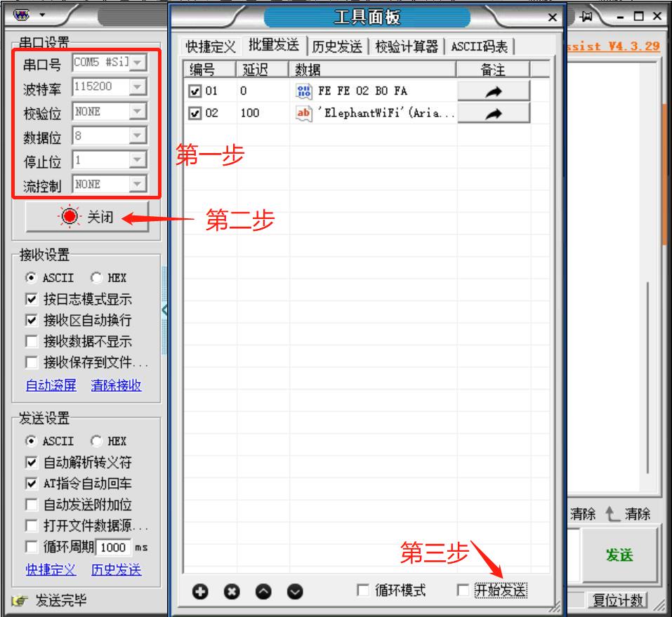Click the move up arrow icon
This screenshot has width=672, height=617.
(263, 592)
